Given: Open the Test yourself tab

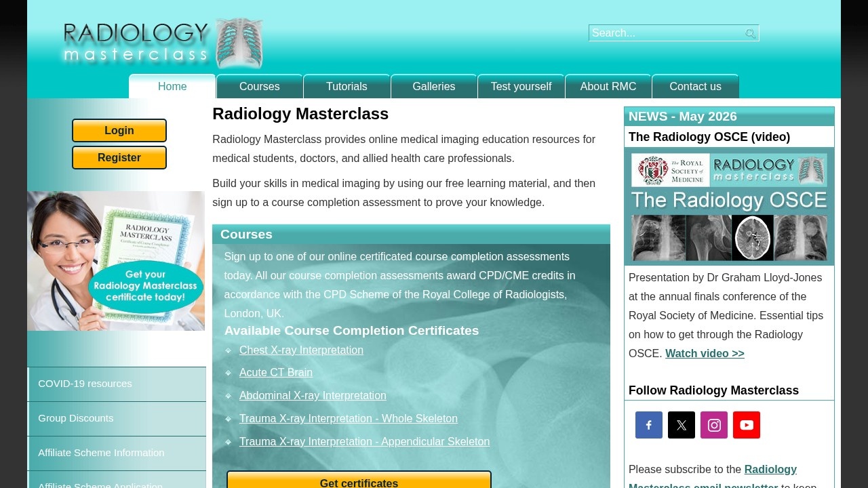Looking at the screenshot, I should pos(521,87).
